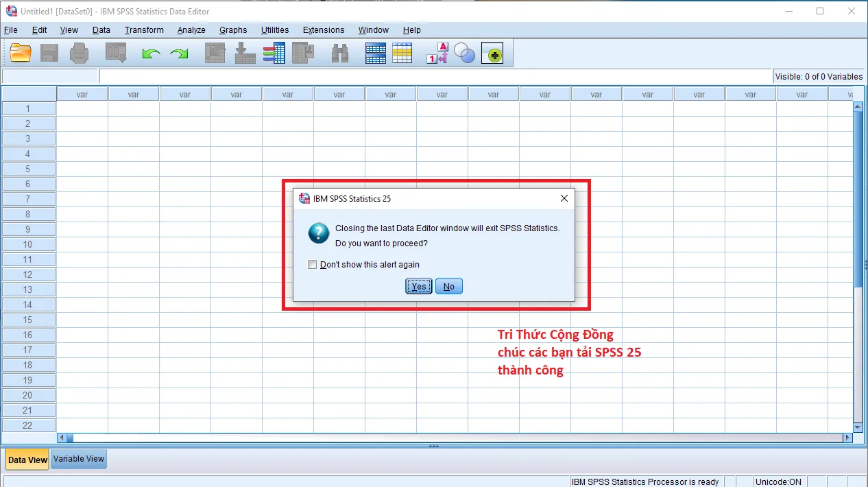Screen dimensions: 868x487
Task: Open the Analyze menu
Action: coord(191,29)
